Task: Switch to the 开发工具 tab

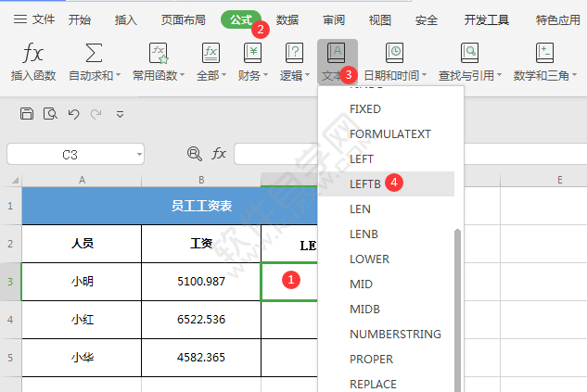Action: [487, 19]
